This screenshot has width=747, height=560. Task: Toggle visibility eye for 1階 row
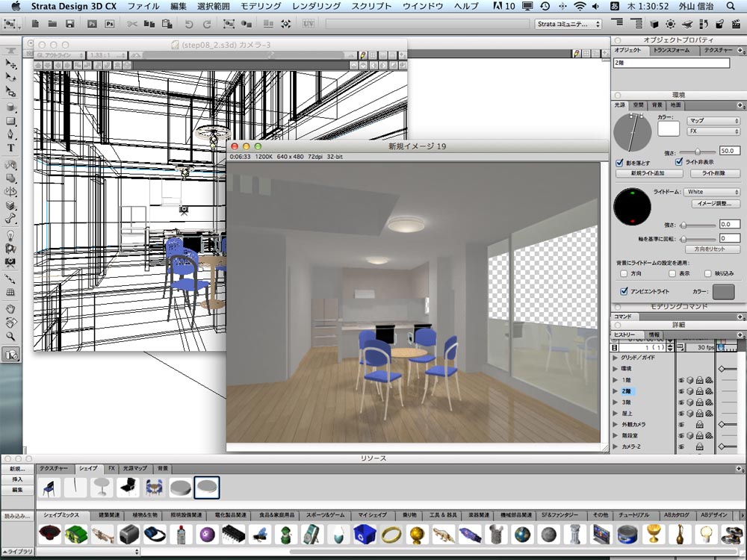682,380
